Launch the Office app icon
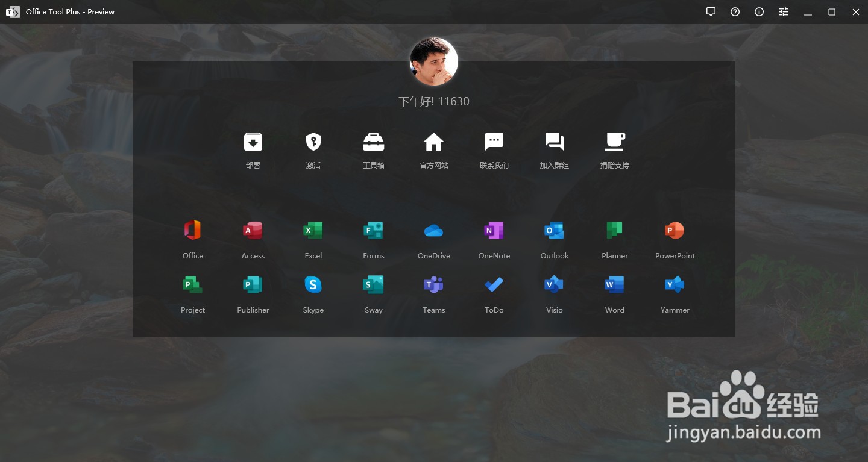Viewport: 868px width, 462px height. click(193, 230)
